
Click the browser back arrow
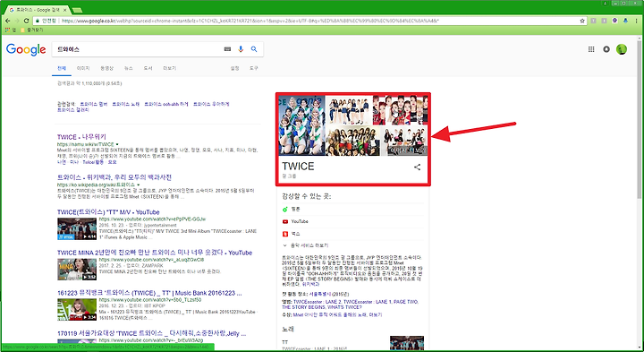(7, 21)
